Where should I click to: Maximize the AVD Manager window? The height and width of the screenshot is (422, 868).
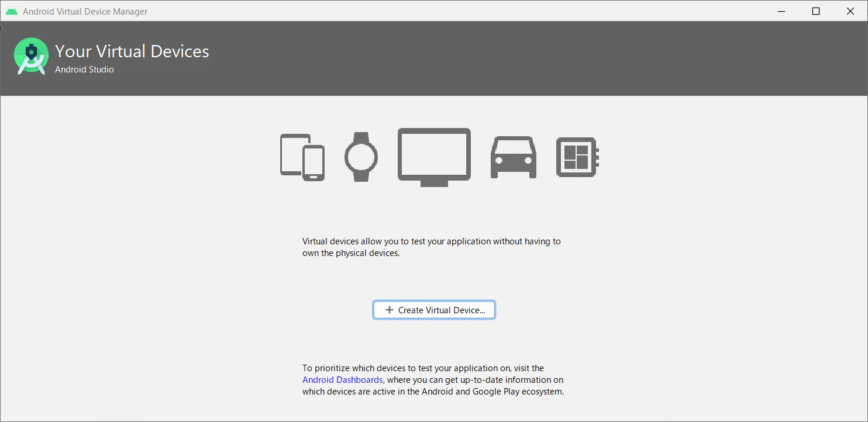click(816, 11)
